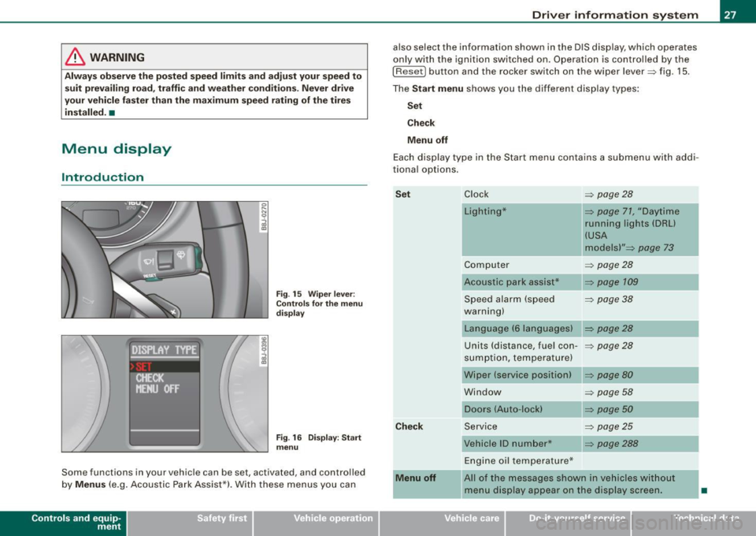Viewport: 756px width, 536px height.
Task: Jump to page 73 for Daytime running lights
Action: [x=650, y=248]
